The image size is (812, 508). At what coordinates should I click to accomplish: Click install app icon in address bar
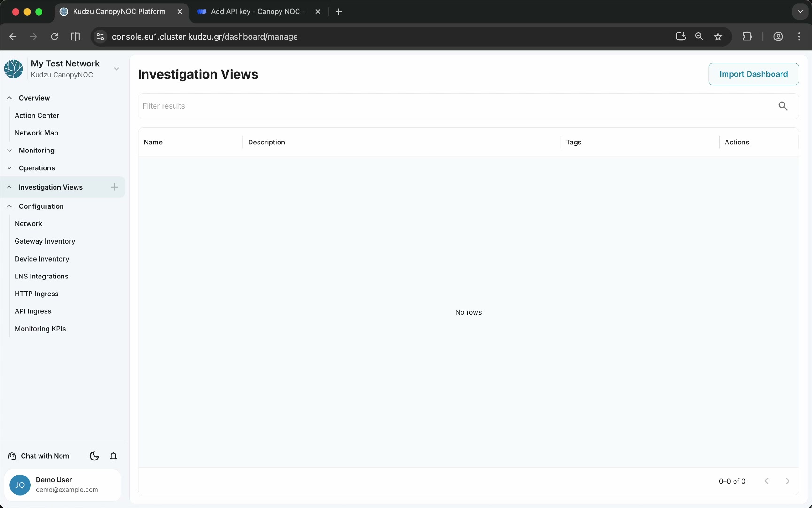(x=680, y=37)
